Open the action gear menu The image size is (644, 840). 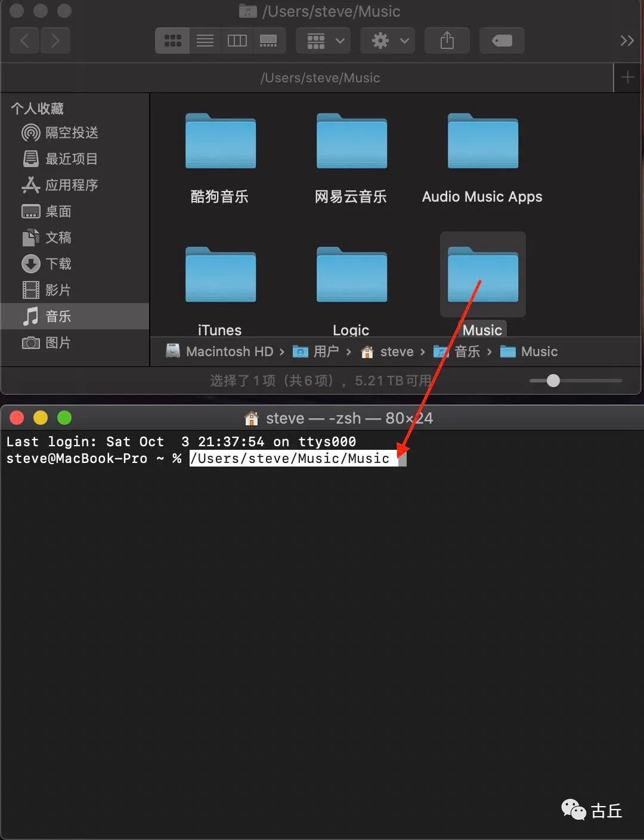[x=387, y=41]
